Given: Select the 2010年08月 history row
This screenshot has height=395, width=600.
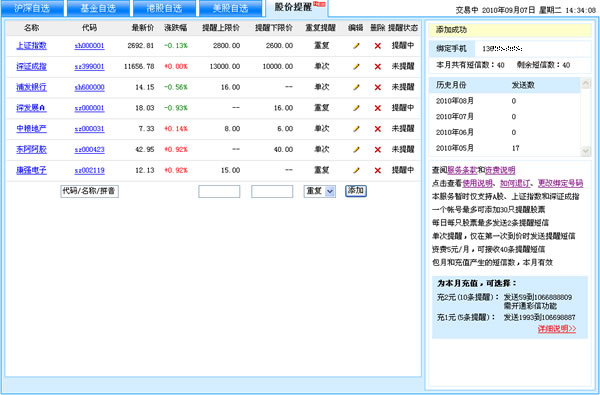Looking at the screenshot, I should (x=505, y=101).
